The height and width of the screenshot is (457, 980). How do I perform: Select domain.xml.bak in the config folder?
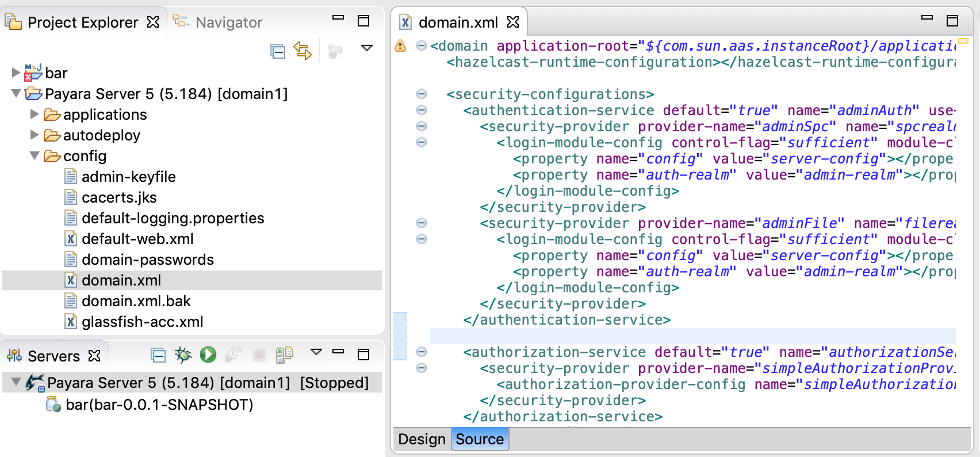coord(136,301)
